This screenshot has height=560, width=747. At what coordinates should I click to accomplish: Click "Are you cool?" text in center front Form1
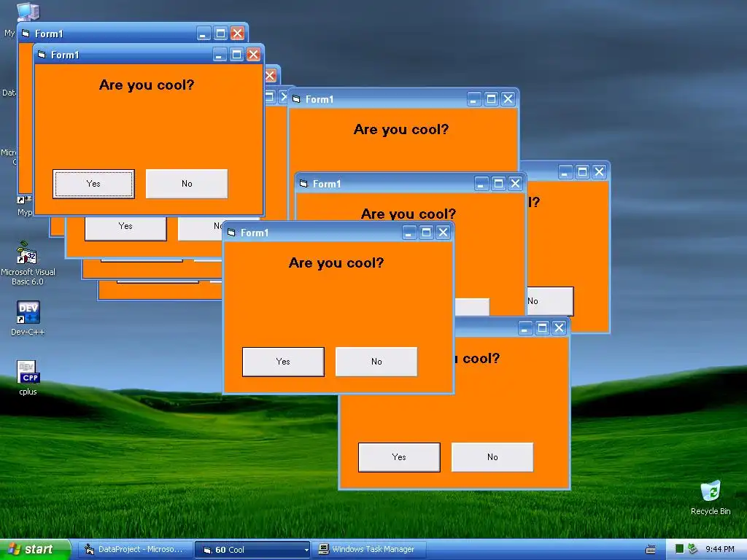336,263
